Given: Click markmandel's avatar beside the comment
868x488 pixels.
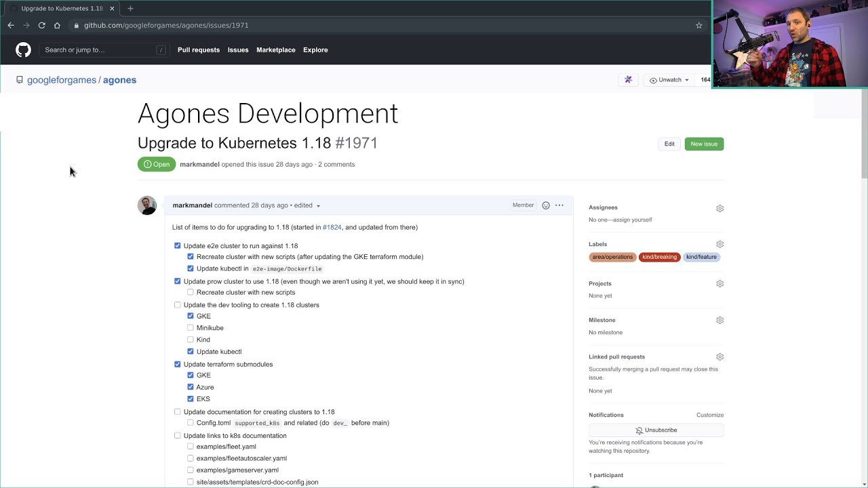Looking at the screenshot, I should click(x=147, y=205).
